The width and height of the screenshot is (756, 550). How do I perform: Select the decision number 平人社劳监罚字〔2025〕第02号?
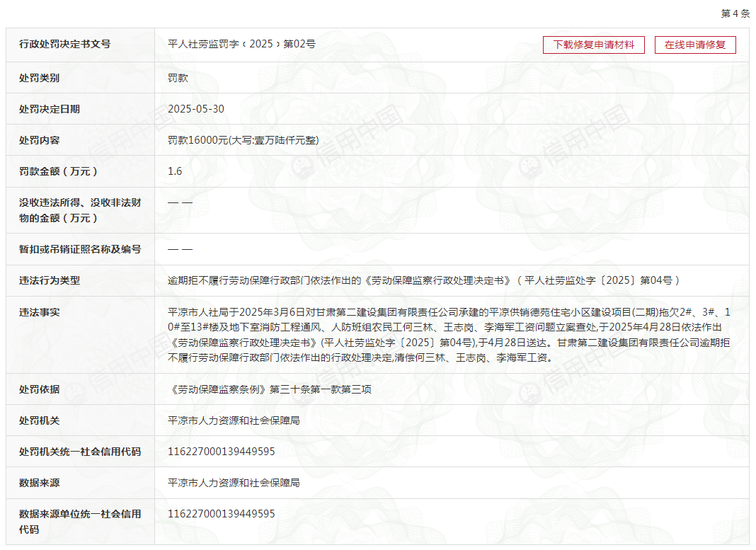tap(241, 44)
